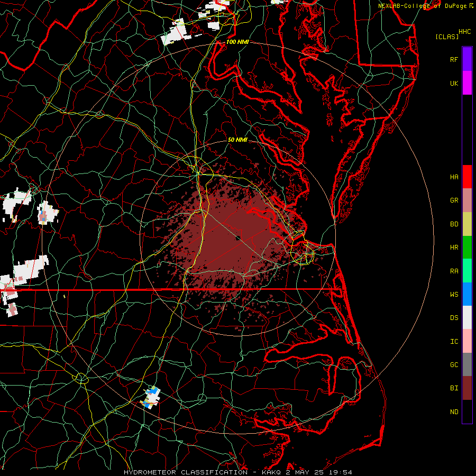Image resolution: width=476 pixels, height=476 pixels.
Task: Click the yellow BD legend swatch
Action: [x=467, y=224]
